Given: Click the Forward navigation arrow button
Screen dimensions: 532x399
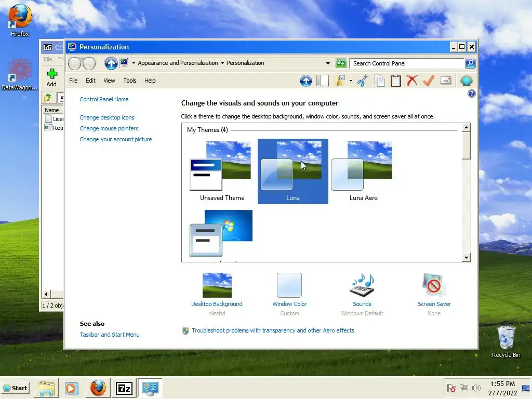Looking at the screenshot, I should pyautogui.click(x=89, y=63).
